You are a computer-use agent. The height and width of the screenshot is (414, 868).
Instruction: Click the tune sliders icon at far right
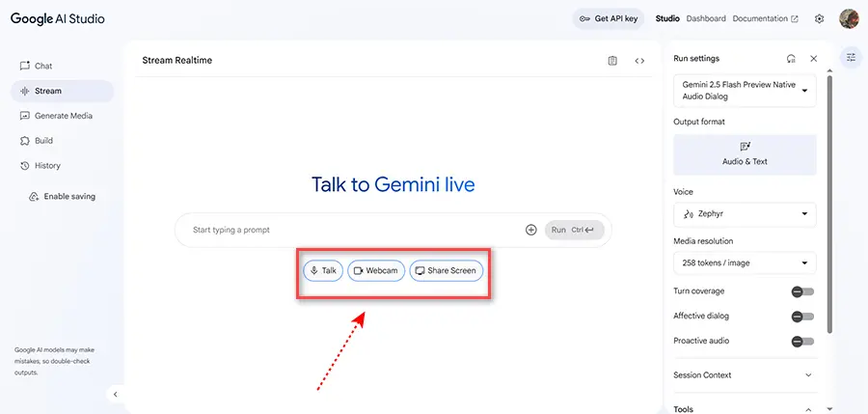click(x=851, y=58)
